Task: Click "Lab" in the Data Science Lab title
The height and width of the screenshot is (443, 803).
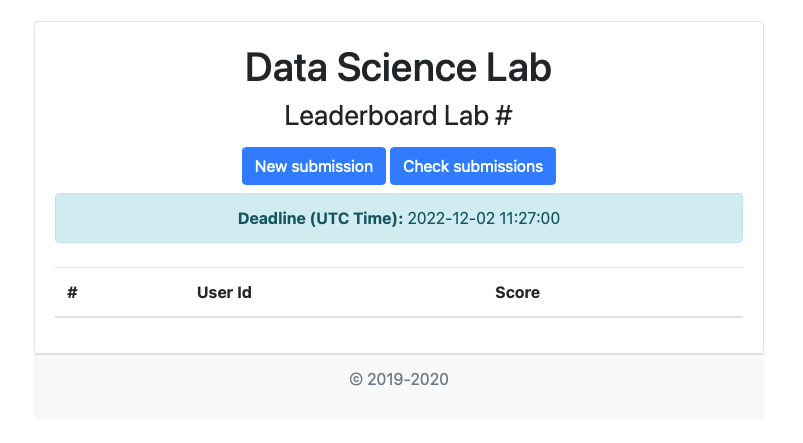Action: point(518,68)
